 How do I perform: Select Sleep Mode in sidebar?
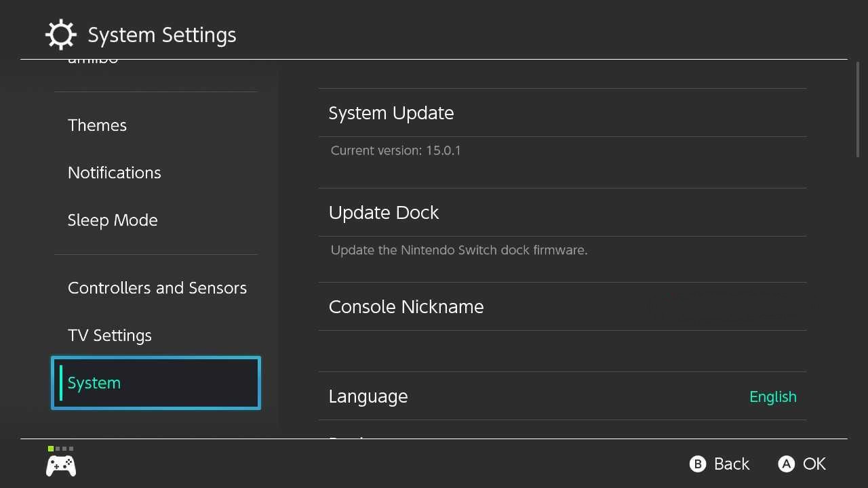(113, 220)
